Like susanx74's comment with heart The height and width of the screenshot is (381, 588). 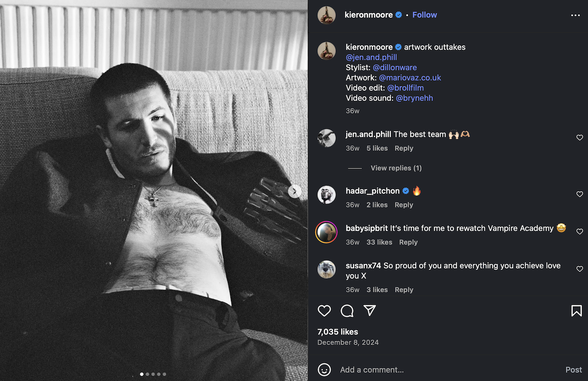point(579,269)
